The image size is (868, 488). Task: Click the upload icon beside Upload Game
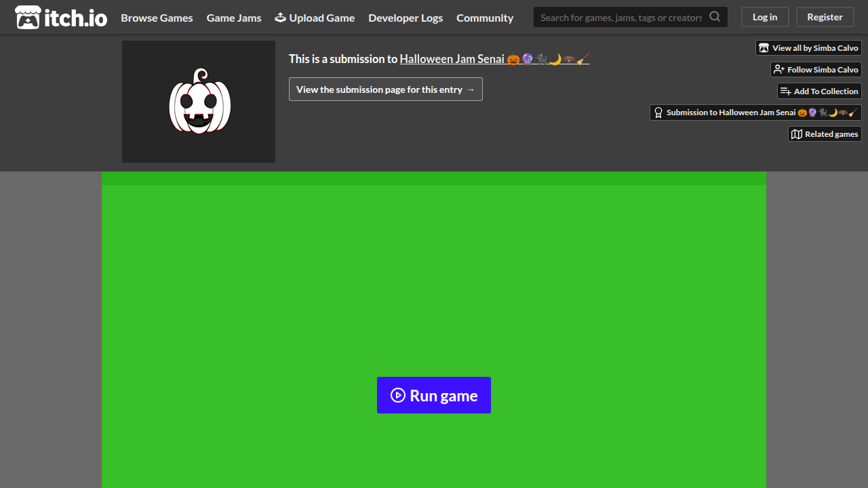pos(280,17)
